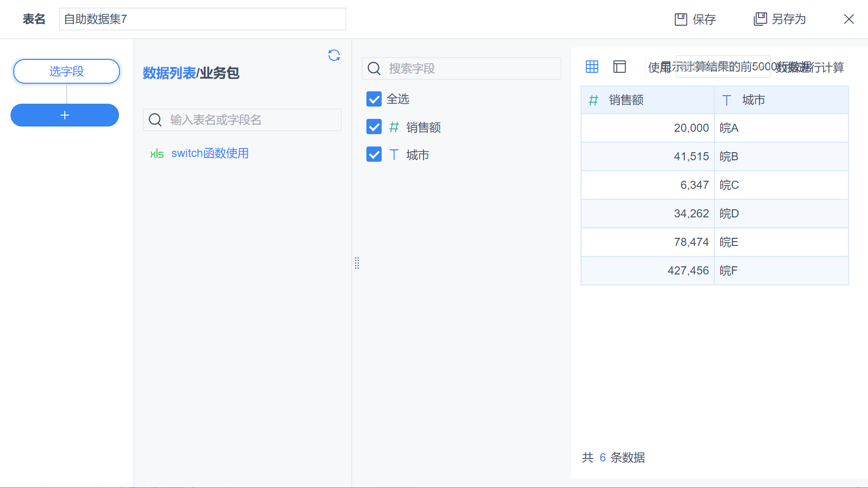868x488 pixels.
Task: Uncheck the 城市 field checkbox
Action: 374,155
